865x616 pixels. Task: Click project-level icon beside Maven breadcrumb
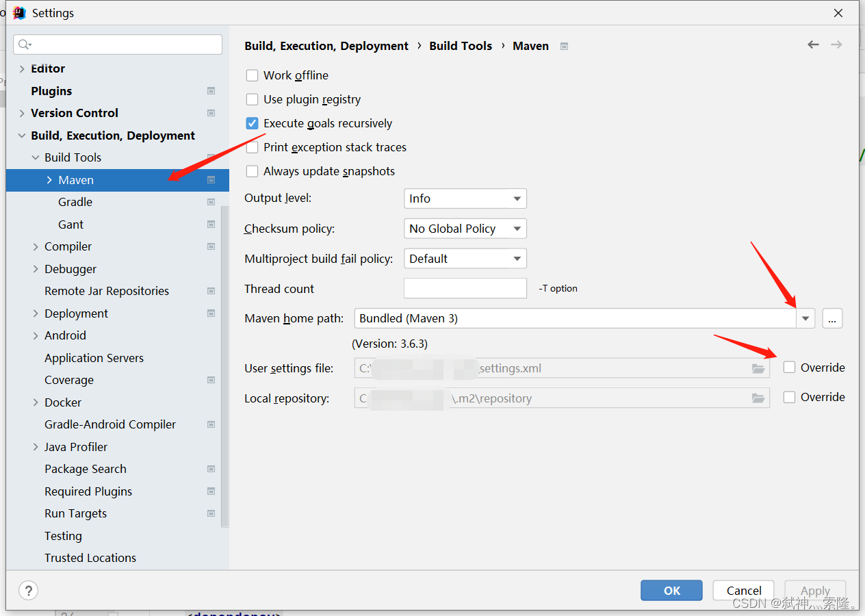(x=565, y=46)
